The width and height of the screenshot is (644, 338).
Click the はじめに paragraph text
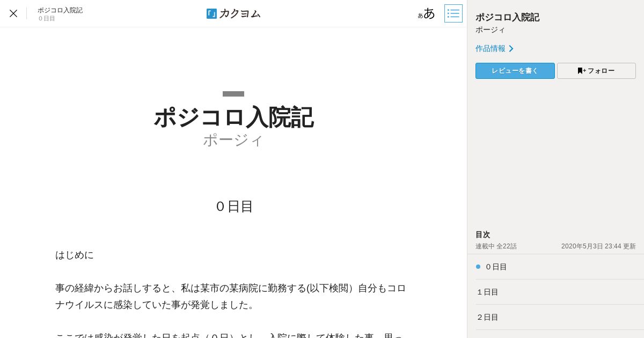(75, 255)
